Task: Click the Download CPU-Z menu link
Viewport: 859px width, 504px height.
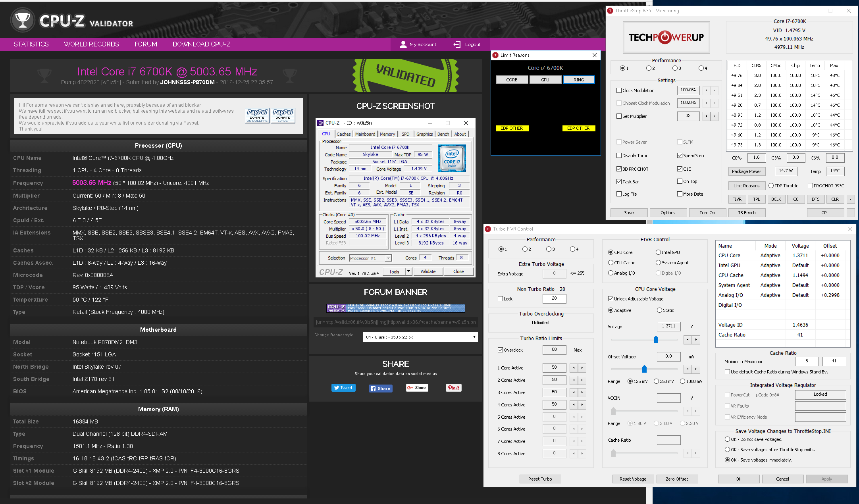Action: pos(201,44)
